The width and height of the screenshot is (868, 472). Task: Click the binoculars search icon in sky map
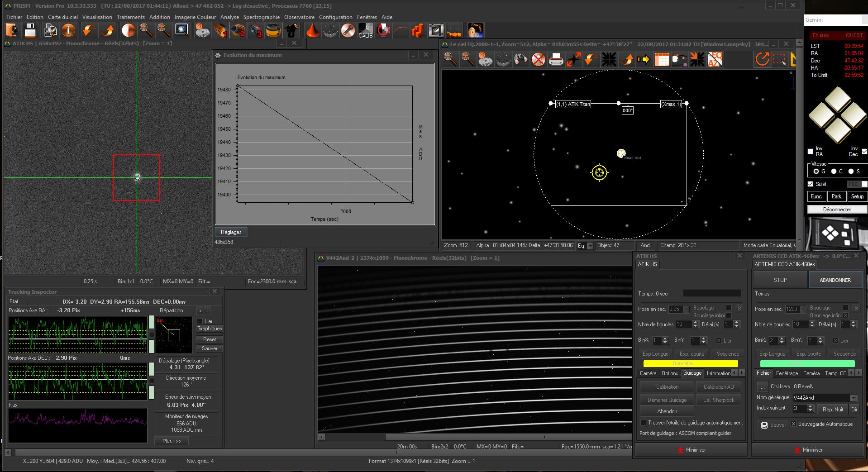pyautogui.click(x=520, y=59)
